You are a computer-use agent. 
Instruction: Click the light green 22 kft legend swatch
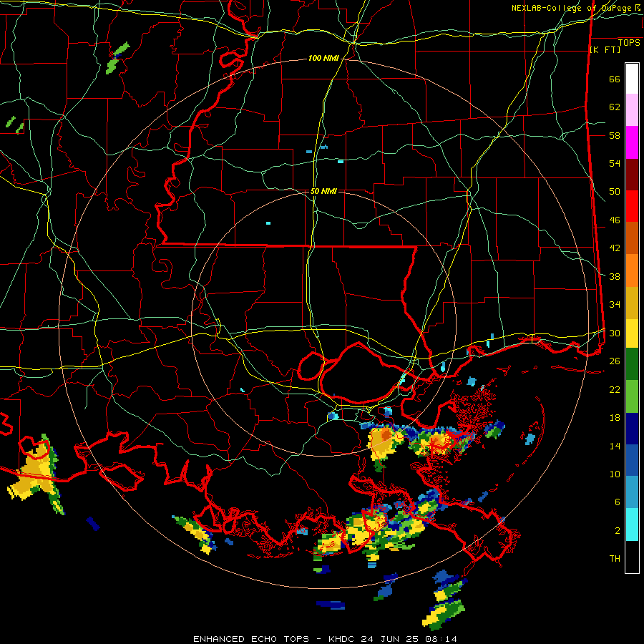pyautogui.click(x=632, y=396)
